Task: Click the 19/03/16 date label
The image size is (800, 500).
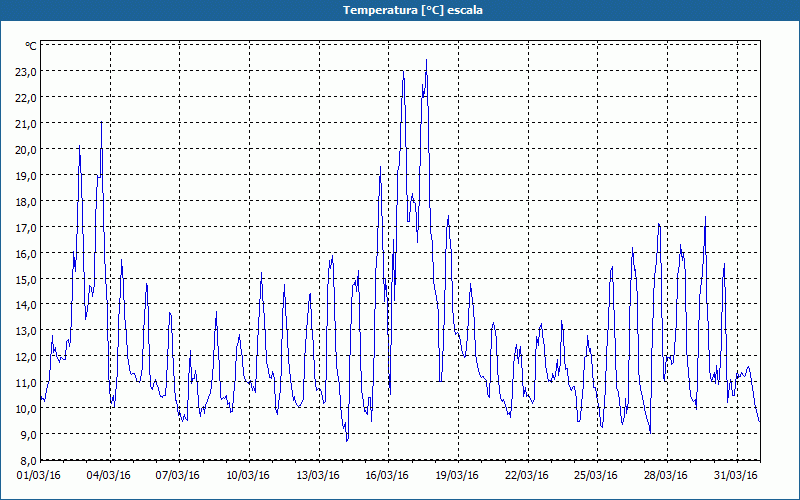Action: coord(457,476)
